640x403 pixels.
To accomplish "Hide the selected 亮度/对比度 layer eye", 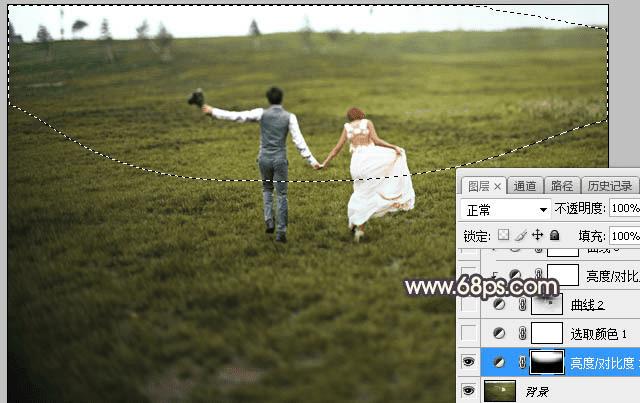I will [469, 362].
